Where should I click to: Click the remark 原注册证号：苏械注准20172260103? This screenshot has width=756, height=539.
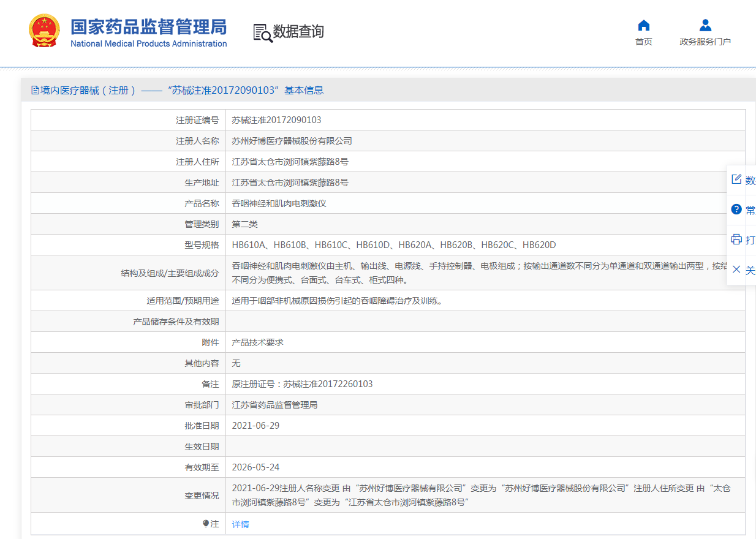click(302, 384)
